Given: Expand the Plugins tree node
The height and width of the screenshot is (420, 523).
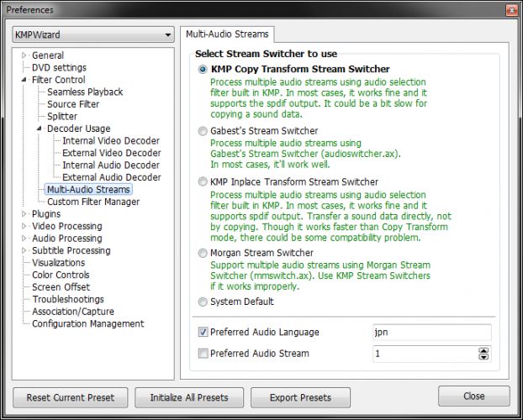Looking at the screenshot, I should [x=24, y=213].
